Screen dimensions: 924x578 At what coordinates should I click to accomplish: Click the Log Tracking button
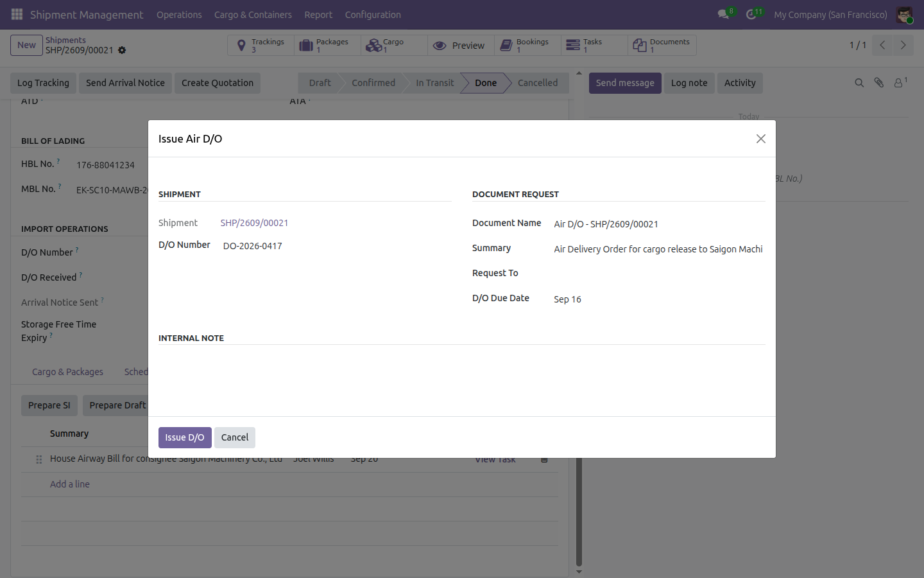click(x=43, y=83)
